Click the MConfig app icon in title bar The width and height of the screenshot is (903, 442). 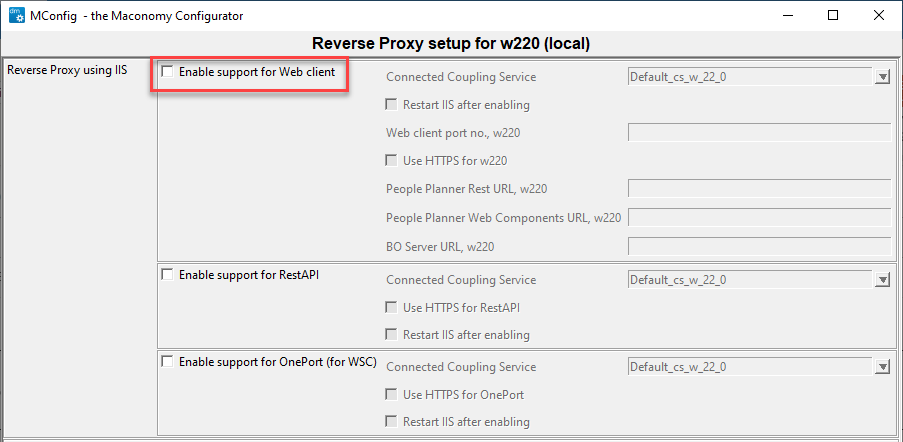tap(17, 16)
